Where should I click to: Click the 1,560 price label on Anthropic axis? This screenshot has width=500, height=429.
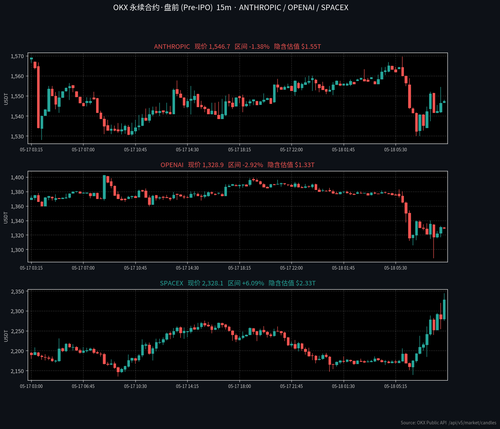point(17,76)
